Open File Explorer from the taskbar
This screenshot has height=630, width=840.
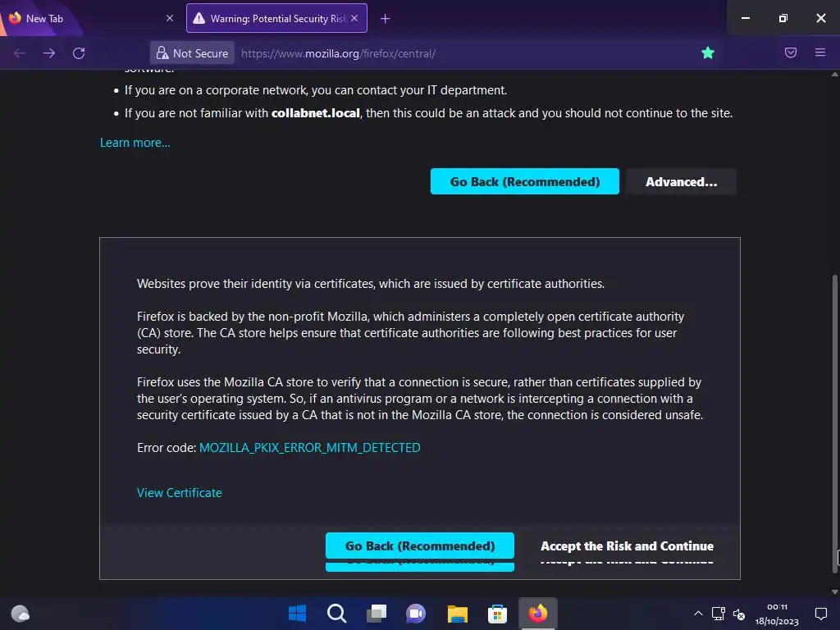pos(458,613)
